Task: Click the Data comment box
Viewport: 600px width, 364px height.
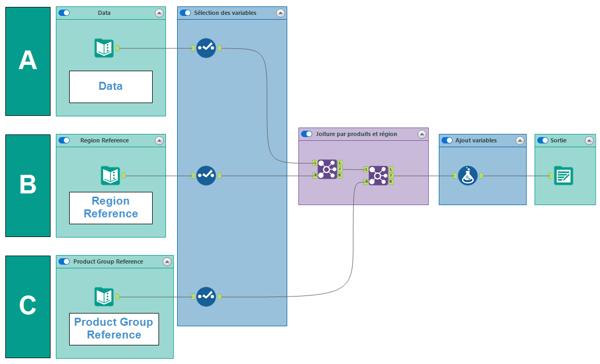Action: 111,87
